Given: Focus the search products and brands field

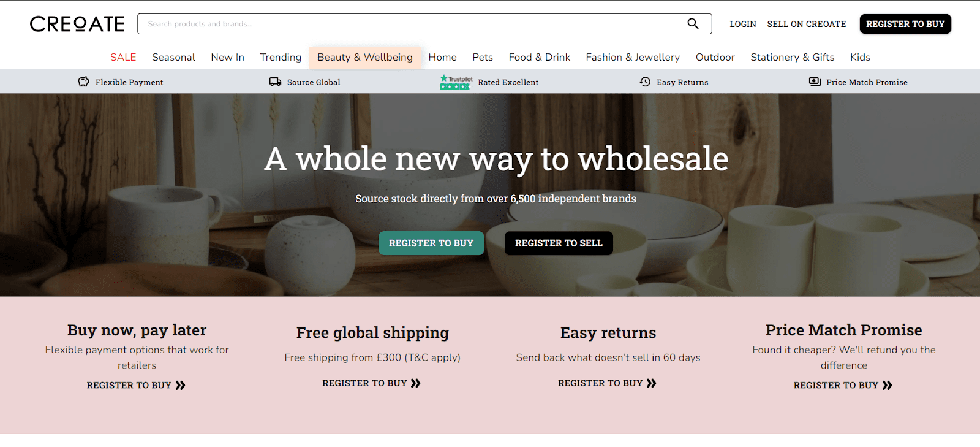Looking at the screenshot, I should (410, 24).
